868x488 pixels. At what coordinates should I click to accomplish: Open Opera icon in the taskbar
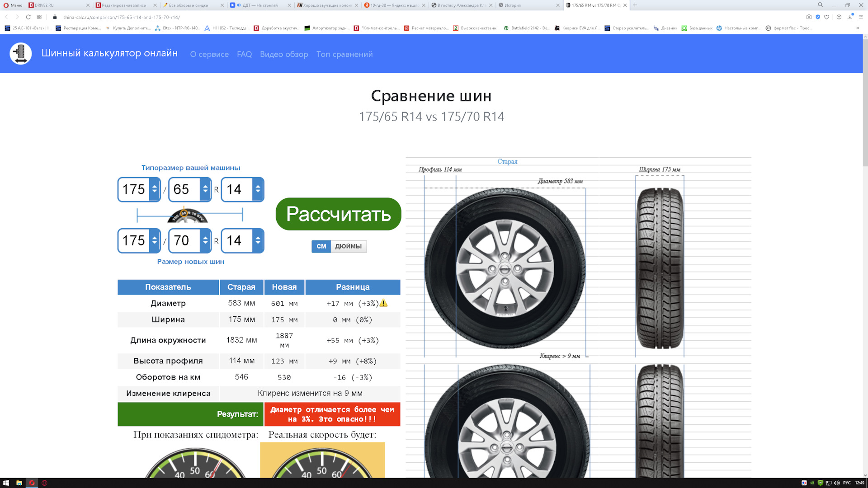click(x=32, y=483)
